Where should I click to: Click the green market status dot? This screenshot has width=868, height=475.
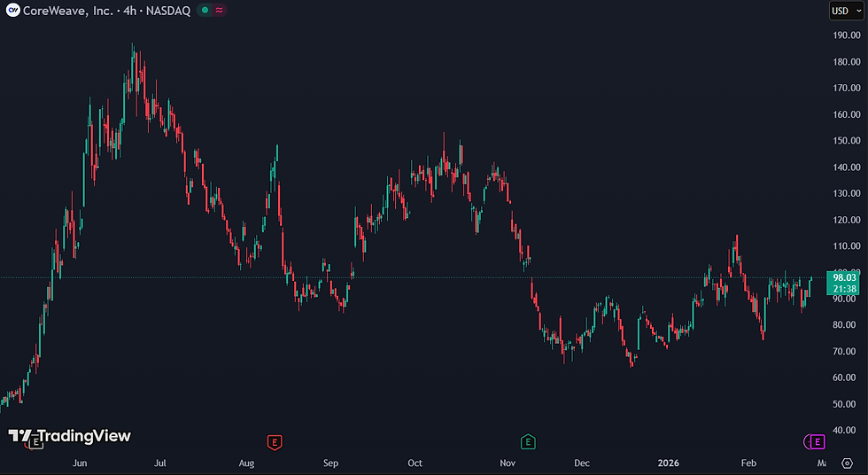[x=205, y=10]
